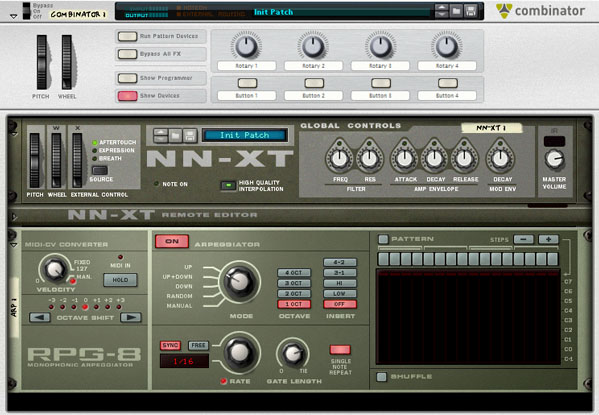Select 2 OCT octave range
This screenshot has height=415, width=599.
tap(294, 293)
